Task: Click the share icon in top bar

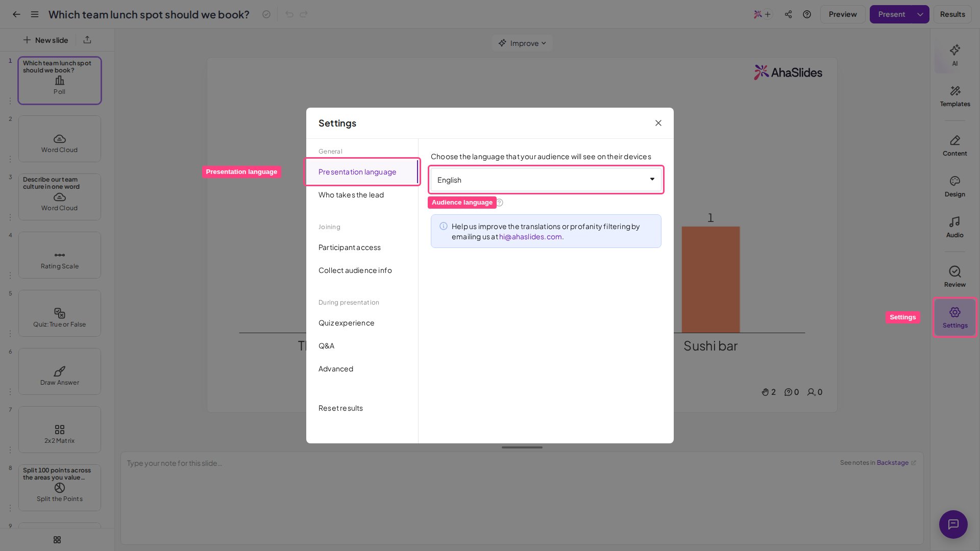Action: (x=789, y=14)
